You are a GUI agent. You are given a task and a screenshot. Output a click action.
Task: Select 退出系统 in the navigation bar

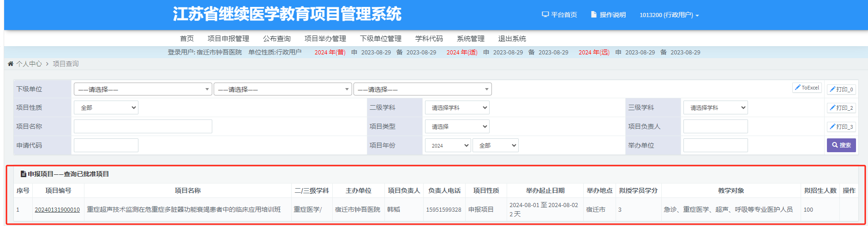pyautogui.click(x=512, y=38)
